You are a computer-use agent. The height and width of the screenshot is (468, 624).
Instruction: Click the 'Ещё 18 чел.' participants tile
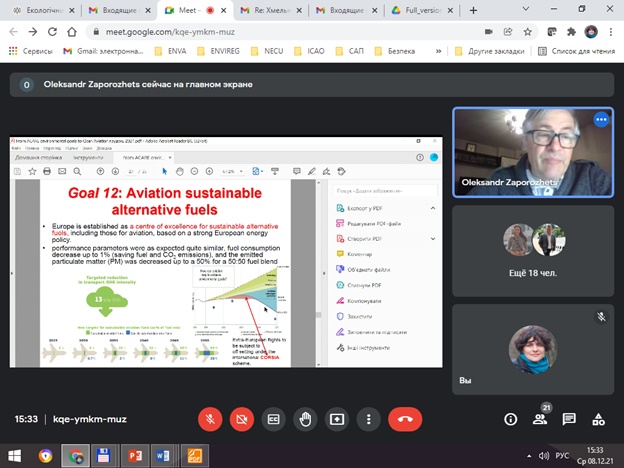(532, 244)
